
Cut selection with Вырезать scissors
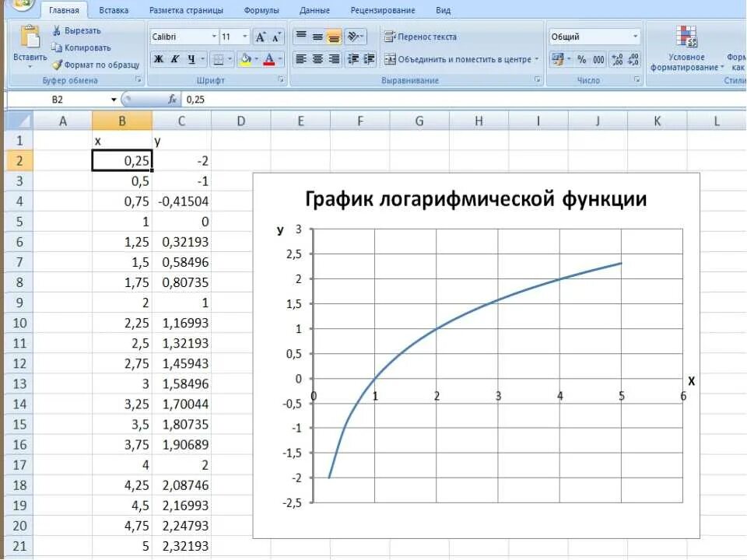76,30
